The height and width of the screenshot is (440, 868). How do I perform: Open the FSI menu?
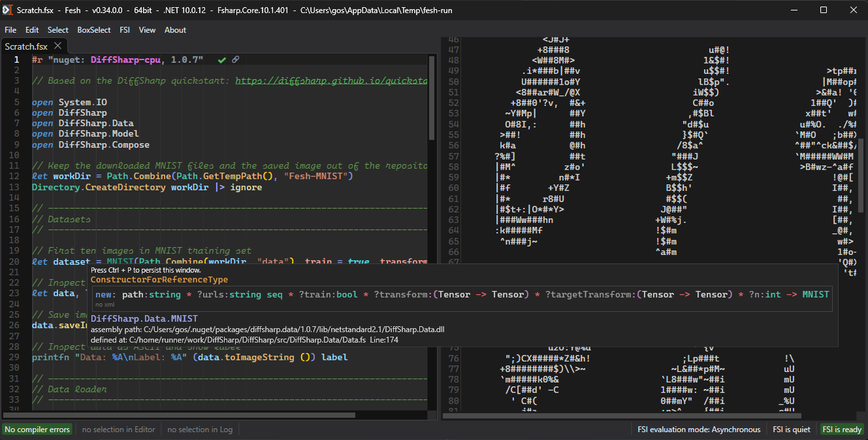click(x=125, y=30)
